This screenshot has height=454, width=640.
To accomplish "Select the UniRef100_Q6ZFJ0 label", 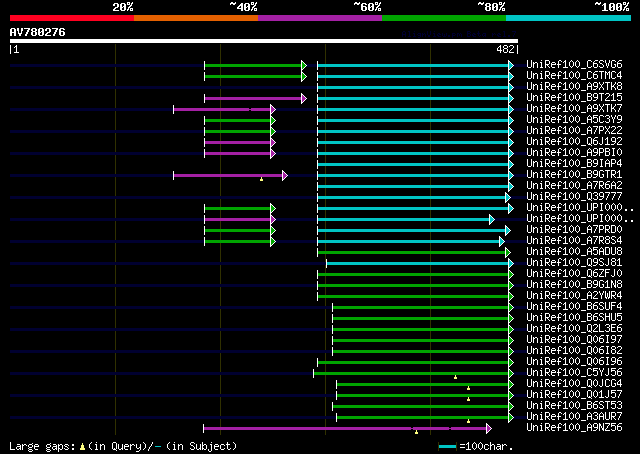I will 574,274.
